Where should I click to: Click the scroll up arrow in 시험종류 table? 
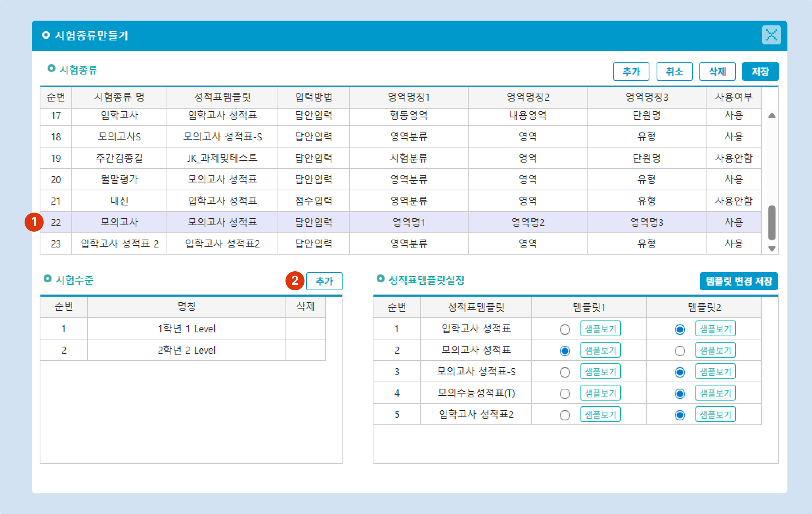[x=772, y=116]
